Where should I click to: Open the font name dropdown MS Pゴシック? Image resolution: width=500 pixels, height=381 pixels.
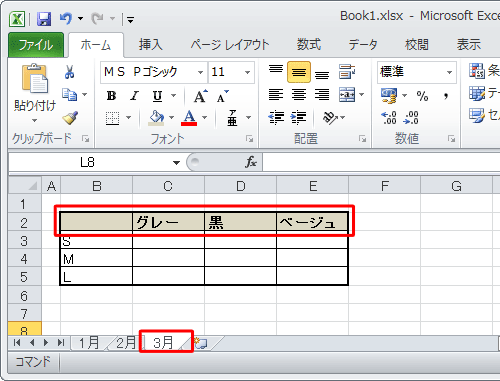[200, 72]
